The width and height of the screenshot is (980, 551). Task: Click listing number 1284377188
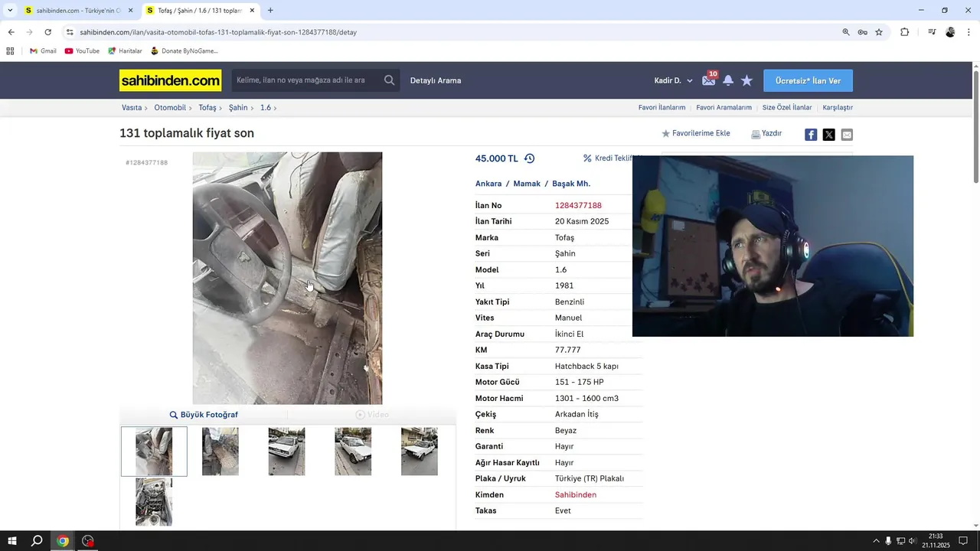578,206
